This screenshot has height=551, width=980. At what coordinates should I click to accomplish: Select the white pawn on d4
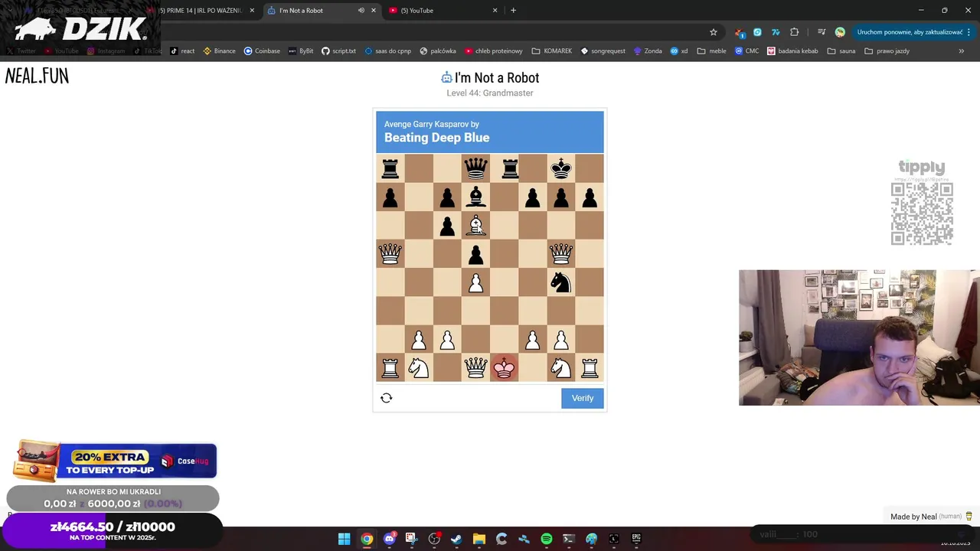point(475,282)
